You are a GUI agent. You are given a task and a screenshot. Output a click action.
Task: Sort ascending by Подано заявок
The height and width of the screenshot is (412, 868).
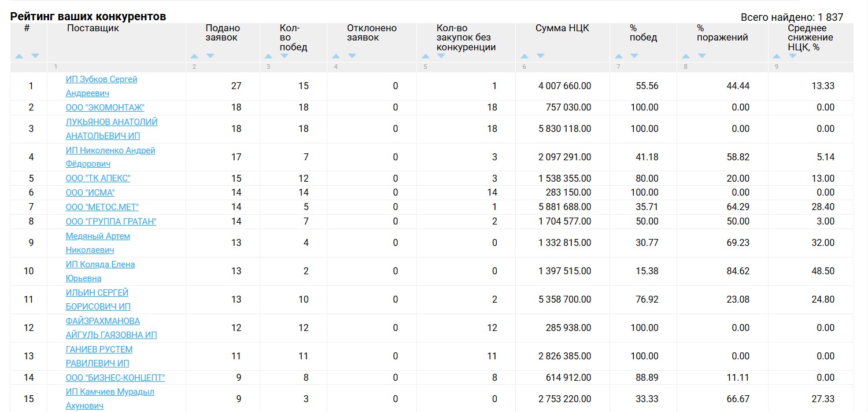(194, 56)
